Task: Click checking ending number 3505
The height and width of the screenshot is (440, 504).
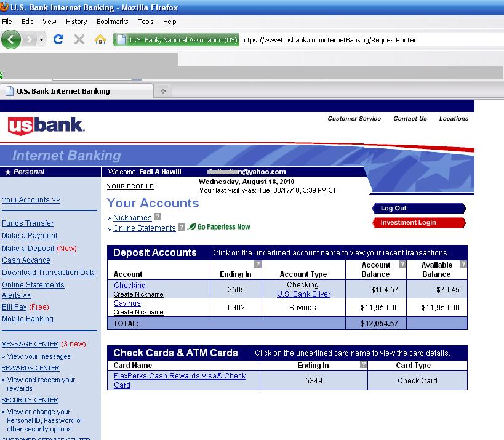Action: point(236,290)
